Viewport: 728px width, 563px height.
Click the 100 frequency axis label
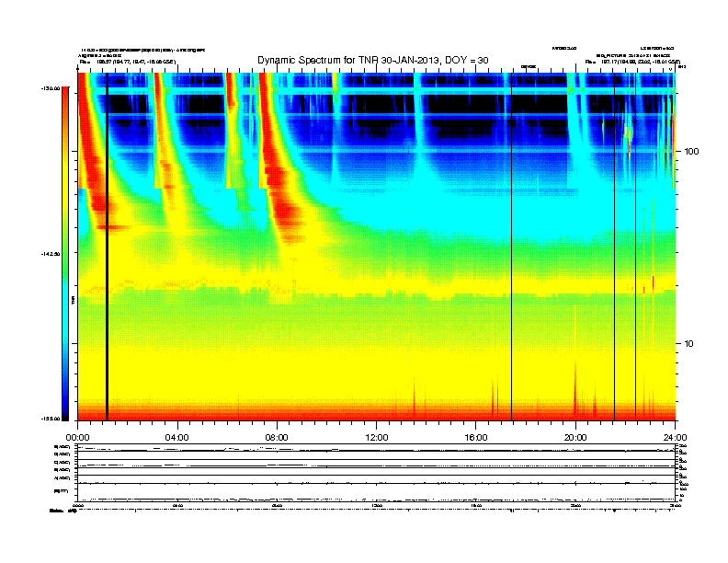pyautogui.click(x=691, y=152)
